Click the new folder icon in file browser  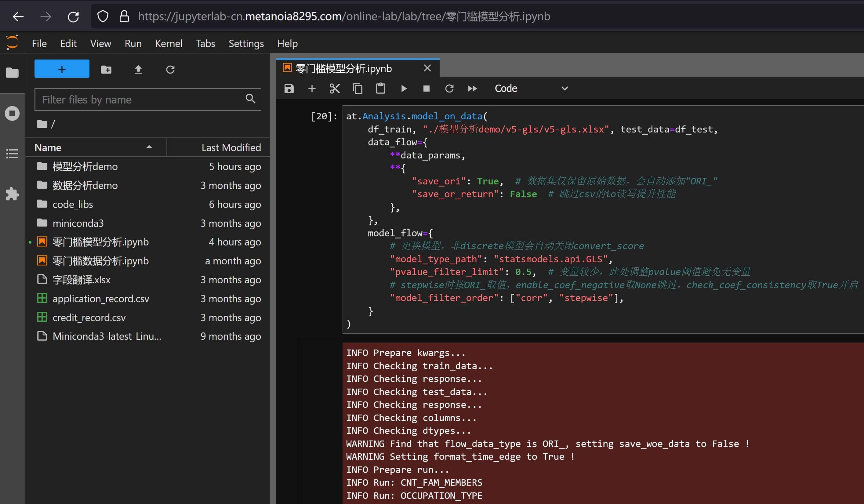pyautogui.click(x=106, y=70)
